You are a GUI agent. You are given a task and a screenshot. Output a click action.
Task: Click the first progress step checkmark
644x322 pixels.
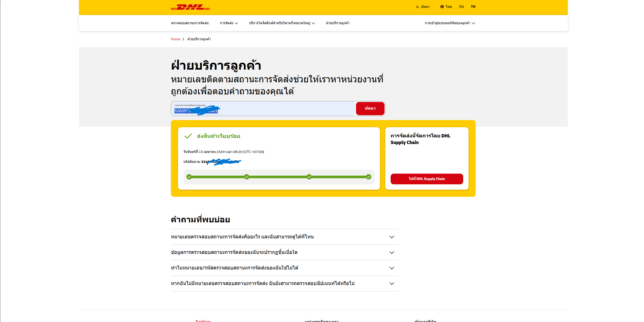189,177
